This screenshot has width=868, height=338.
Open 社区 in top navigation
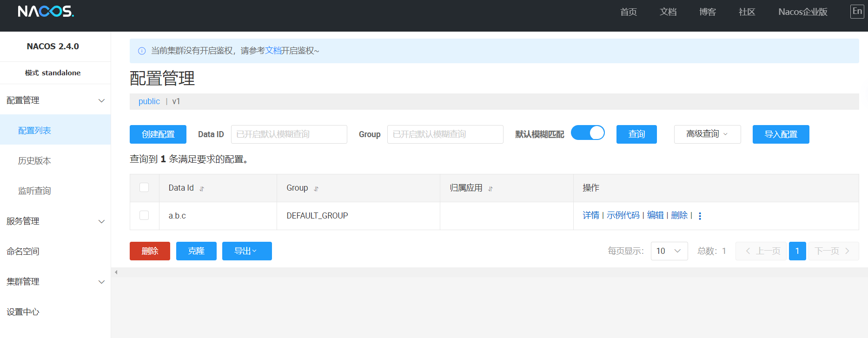747,12
